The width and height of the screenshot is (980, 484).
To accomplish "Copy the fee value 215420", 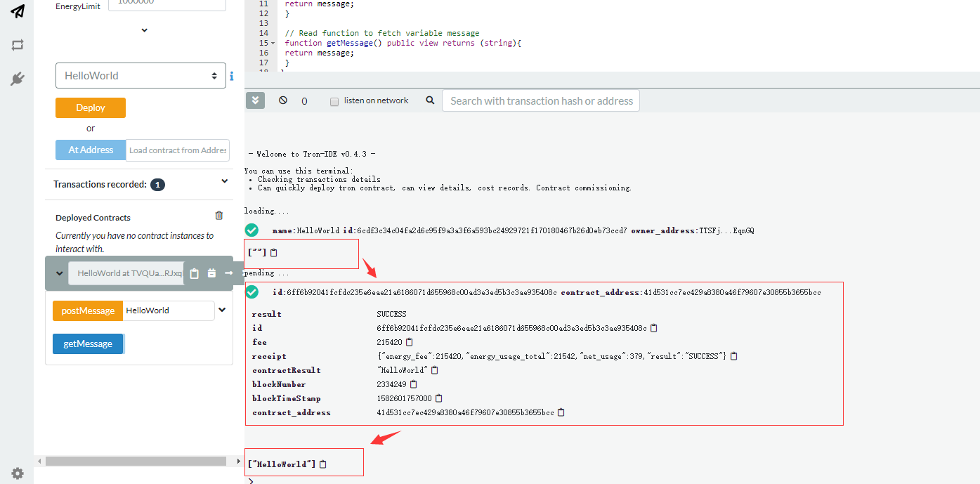I will point(409,342).
